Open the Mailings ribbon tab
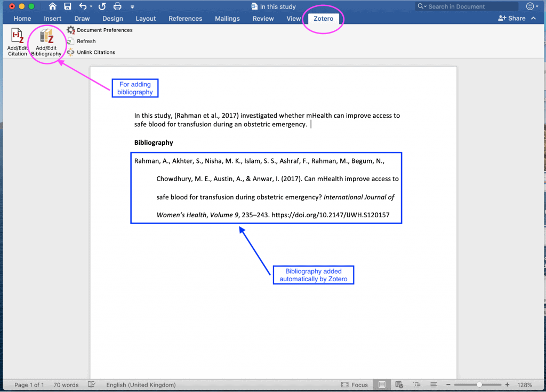The width and height of the screenshot is (546, 392). [x=227, y=19]
